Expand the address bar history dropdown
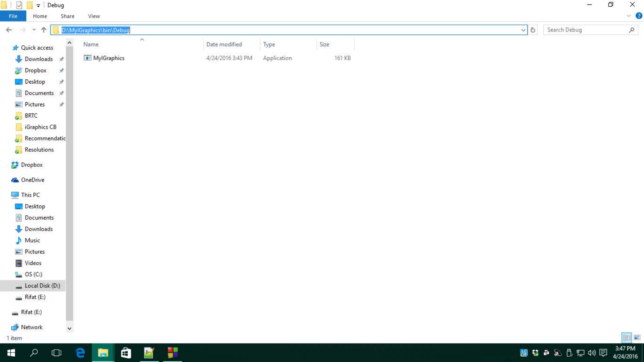This screenshot has width=644, height=362. 523,30
